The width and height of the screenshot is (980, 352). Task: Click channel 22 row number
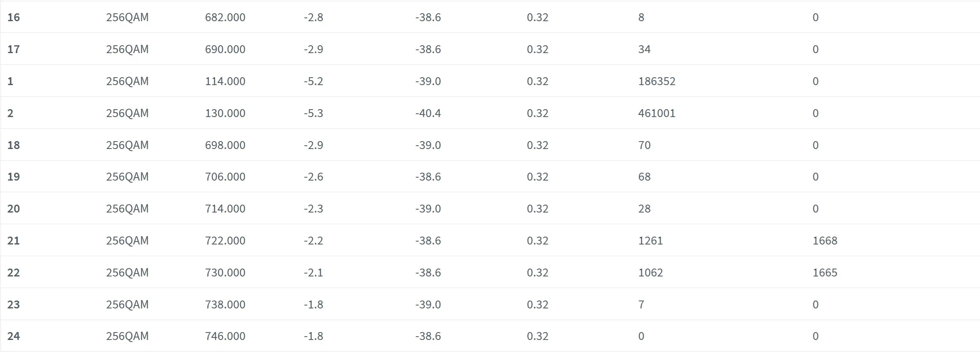(x=14, y=273)
